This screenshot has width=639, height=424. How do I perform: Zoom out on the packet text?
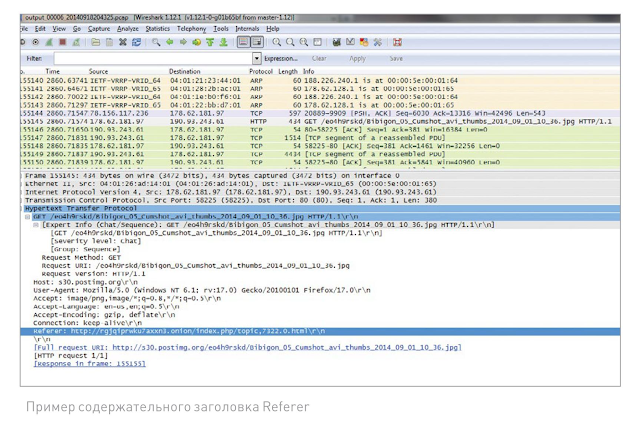tap(290, 42)
